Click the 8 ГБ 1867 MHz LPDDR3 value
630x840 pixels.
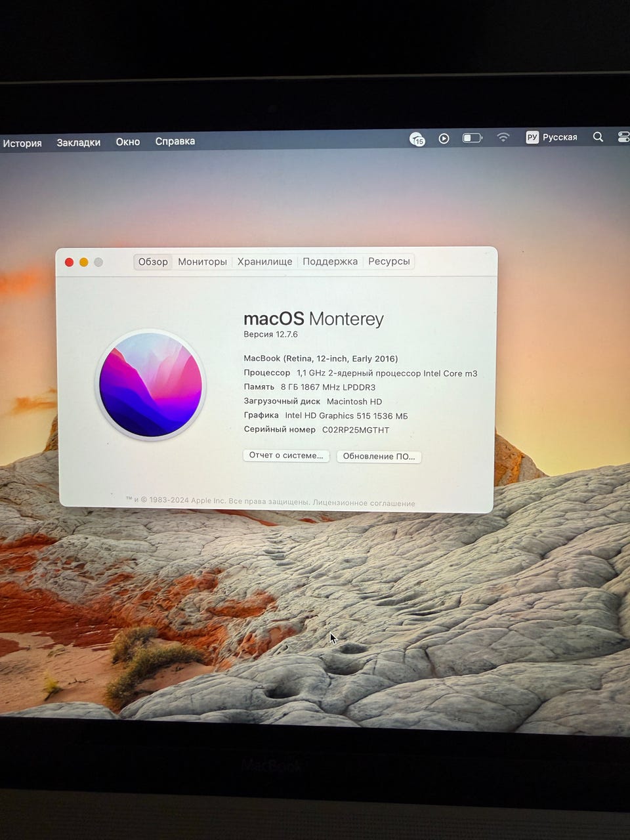(328, 388)
